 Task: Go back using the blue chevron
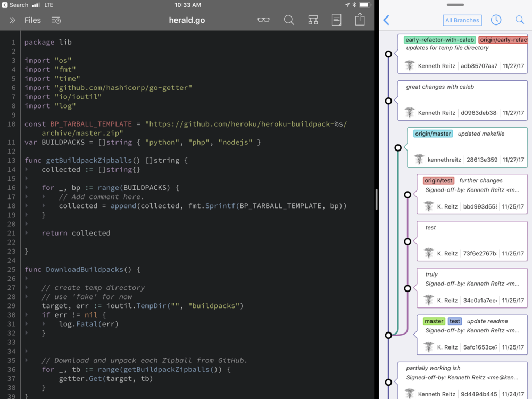click(x=386, y=20)
